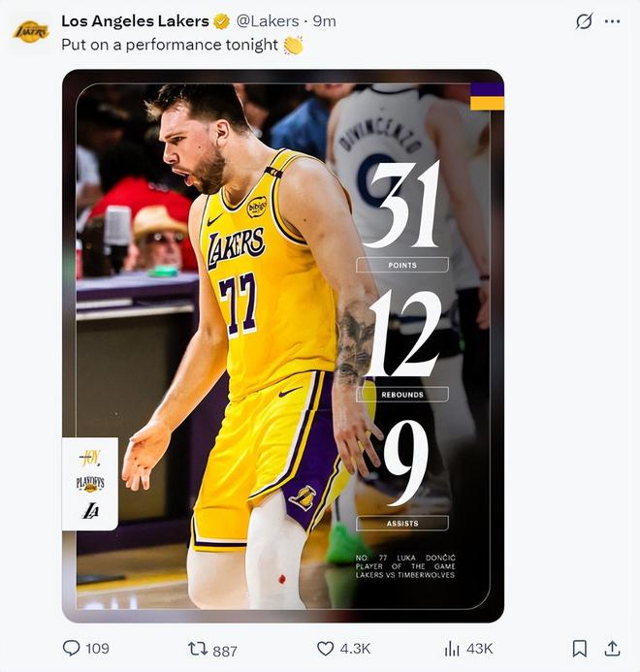Screen dimensions: 640x672
Task: Click the gold verified badge
Action: tap(222, 21)
